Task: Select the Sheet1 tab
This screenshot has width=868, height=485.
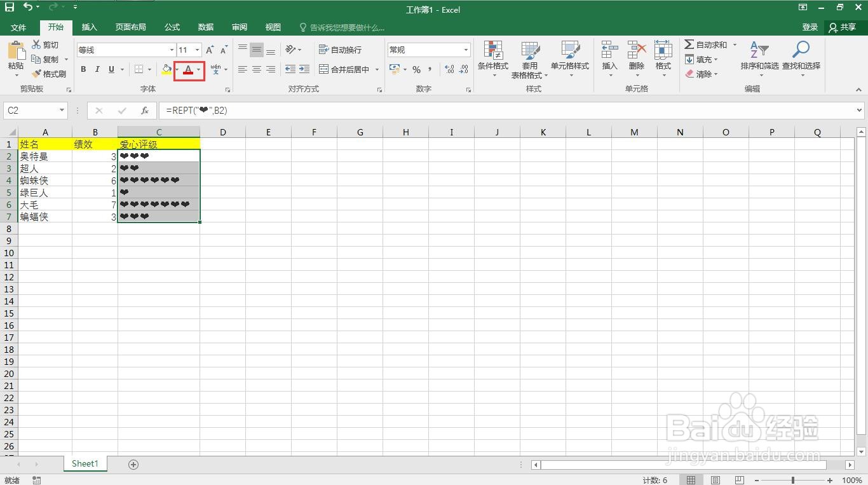Action: coord(85,464)
